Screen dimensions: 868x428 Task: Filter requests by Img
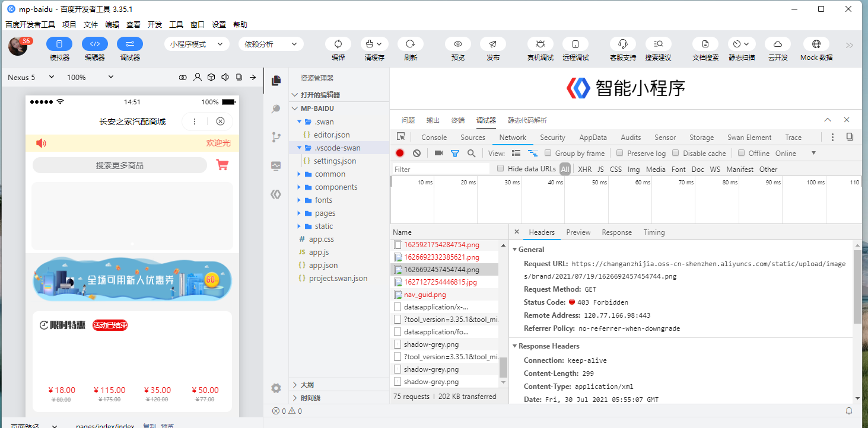(x=634, y=169)
